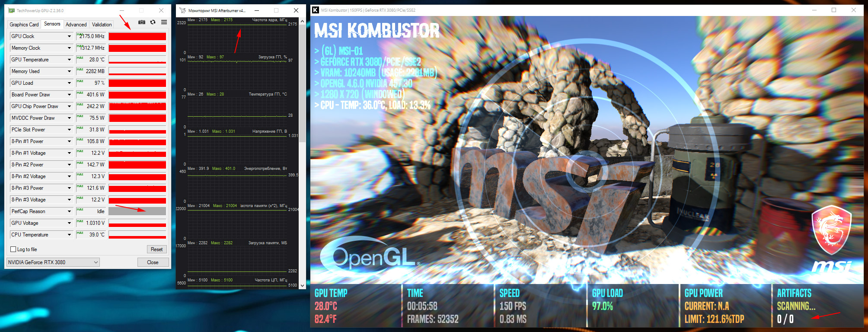Click the Afterburner scrollbar down arrow
The width and height of the screenshot is (868, 332).
[x=302, y=285]
